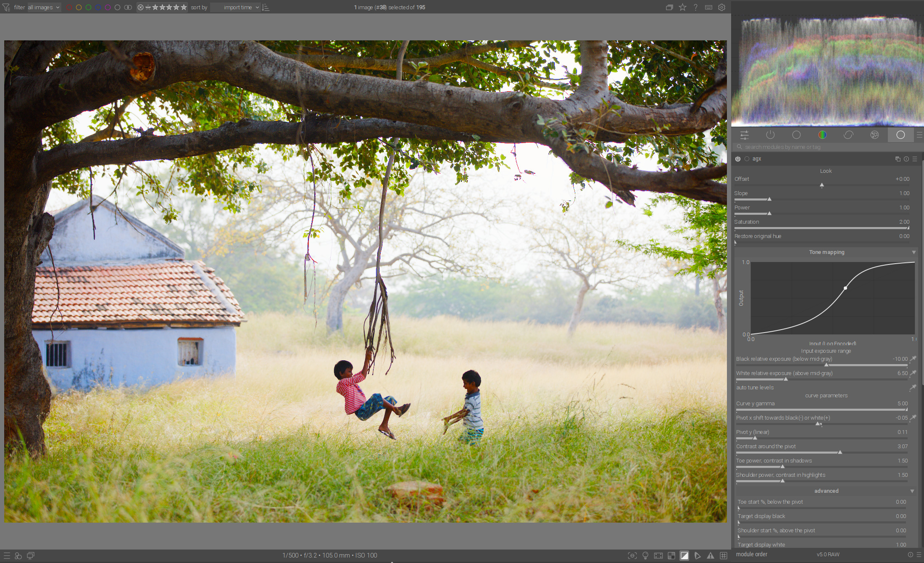Image resolution: width=924 pixels, height=563 pixels.
Task: Open the agx multiple instances icon
Action: 898,159
